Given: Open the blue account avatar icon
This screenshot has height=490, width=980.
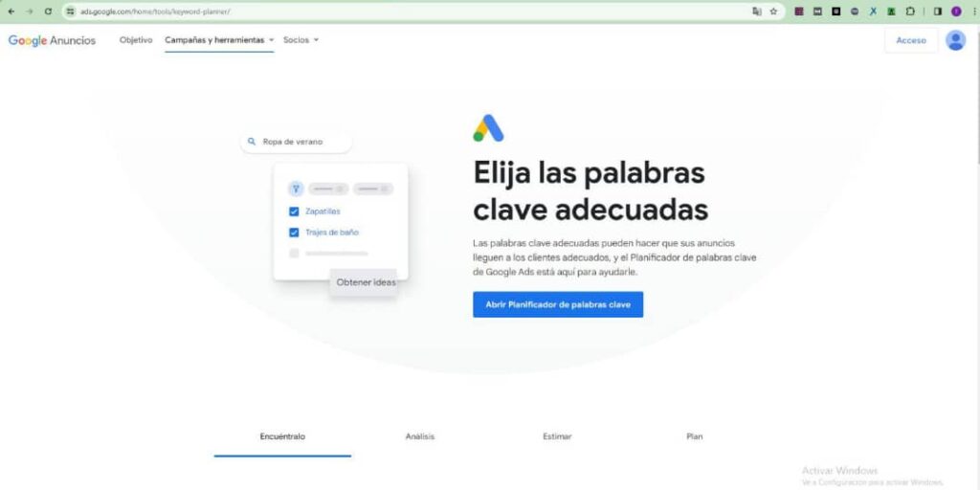Looking at the screenshot, I should (956, 40).
